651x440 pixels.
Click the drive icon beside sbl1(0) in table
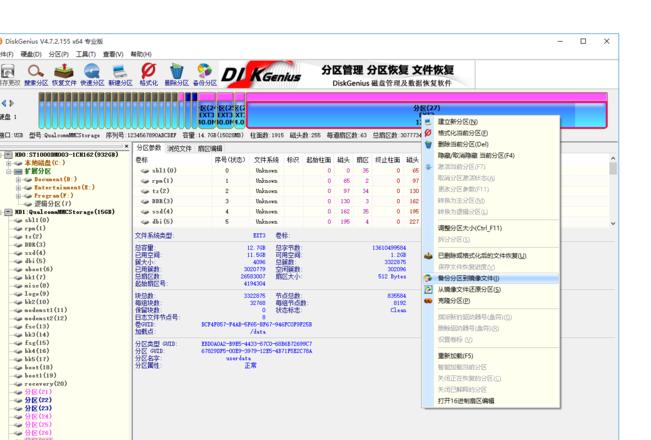(144, 171)
